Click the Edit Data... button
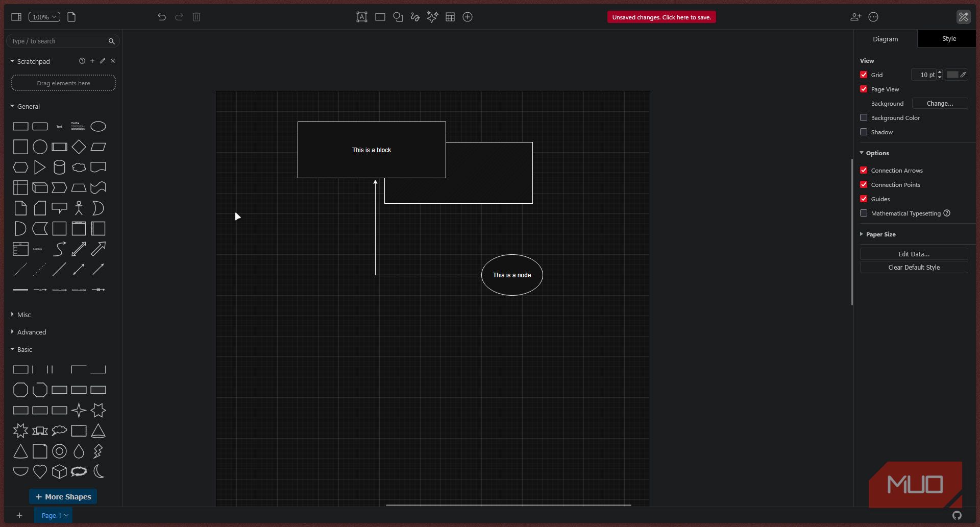The height and width of the screenshot is (527, 980). pos(914,254)
